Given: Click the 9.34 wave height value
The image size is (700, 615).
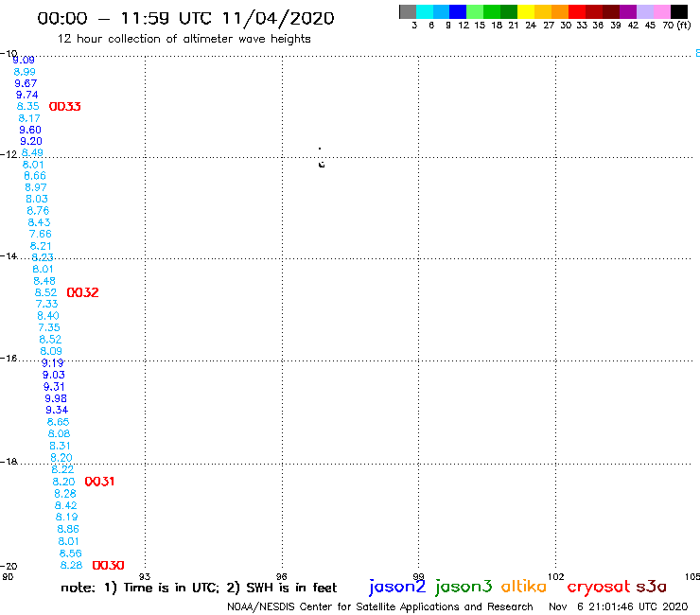Looking at the screenshot, I should click(57, 410).
